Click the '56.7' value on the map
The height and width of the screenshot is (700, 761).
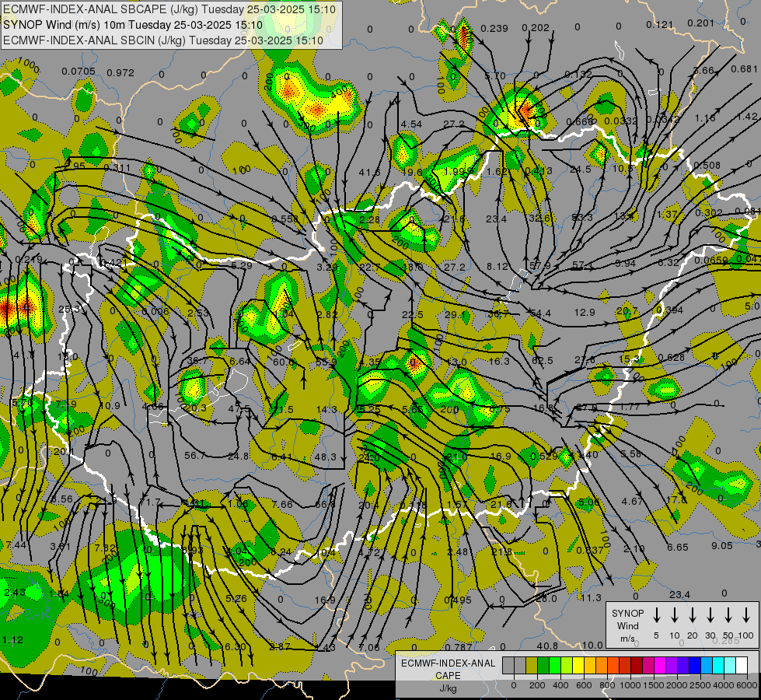pyautogui.click(x=195, y=455)
